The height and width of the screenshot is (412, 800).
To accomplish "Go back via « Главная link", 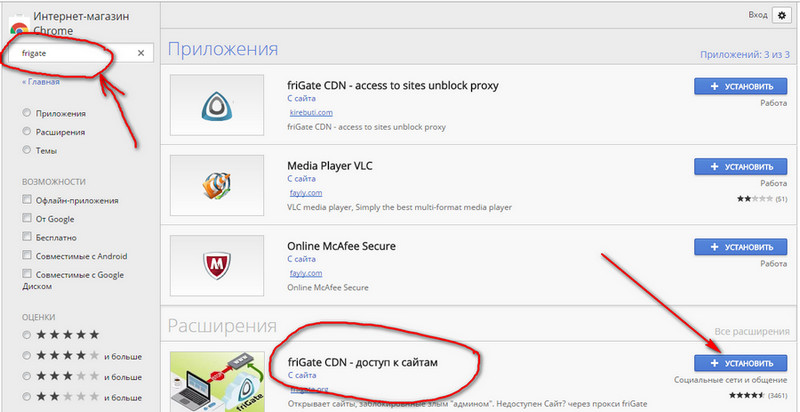I will pos(41,82).
